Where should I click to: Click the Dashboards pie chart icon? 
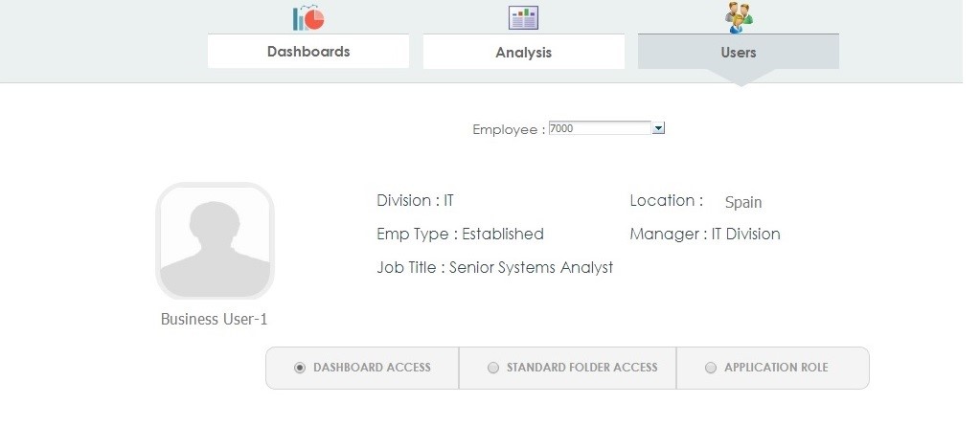(x=308, y=17)
